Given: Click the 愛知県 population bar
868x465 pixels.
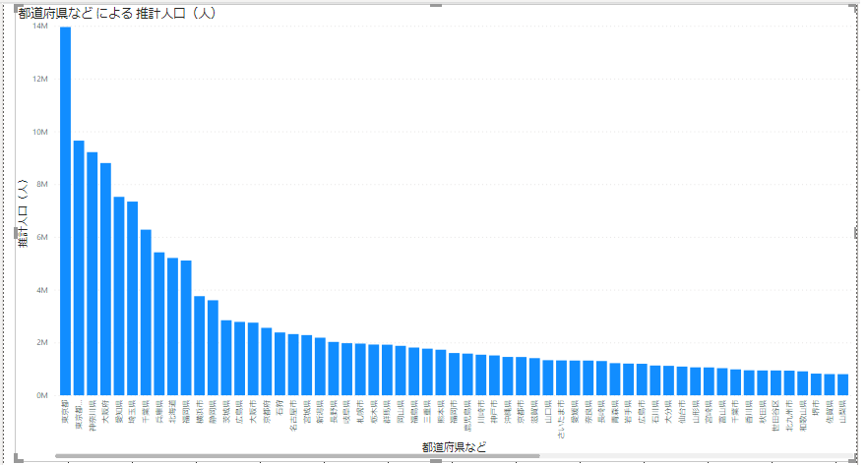Looking at the screenshot, I should [119, 296].
